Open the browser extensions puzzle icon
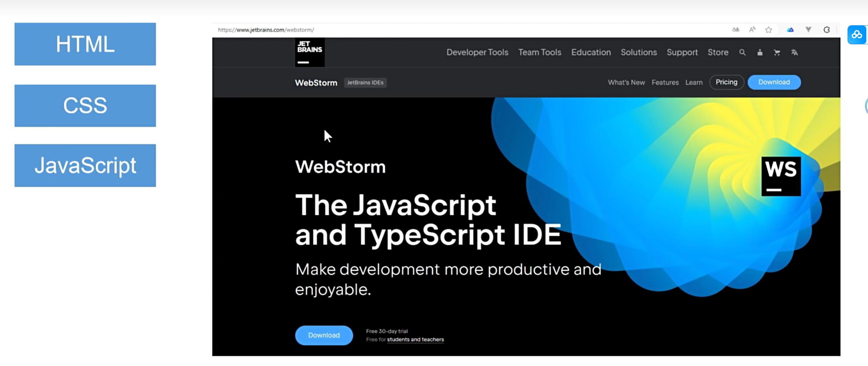Screen dimensions: 868x366 tap(826, 30)
